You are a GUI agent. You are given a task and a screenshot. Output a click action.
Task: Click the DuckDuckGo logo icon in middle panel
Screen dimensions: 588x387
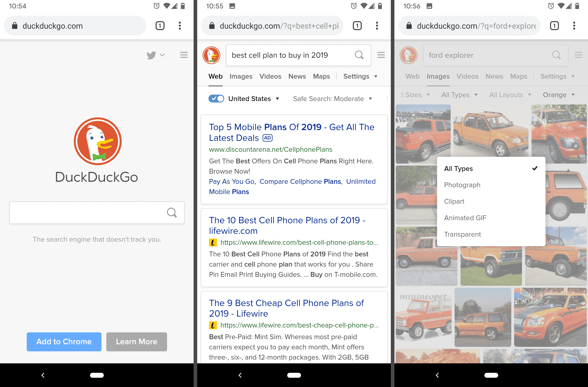point(212,55)
